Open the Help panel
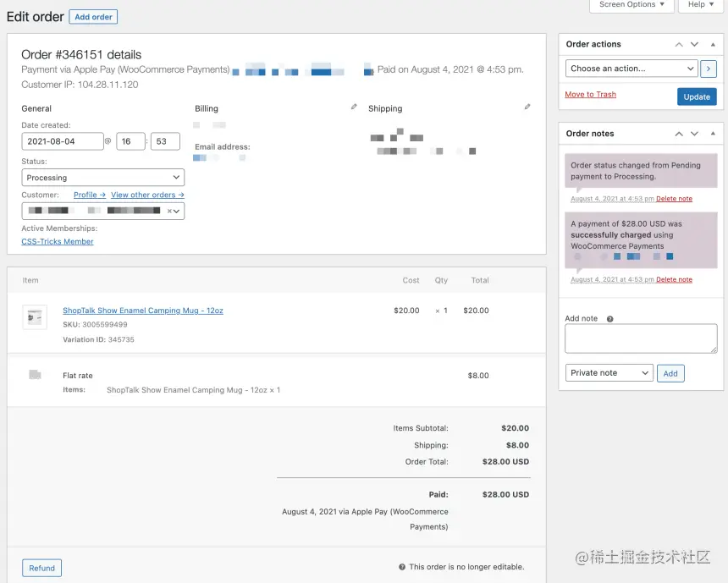This screenshot has width=728, height=583. point(701,4)
